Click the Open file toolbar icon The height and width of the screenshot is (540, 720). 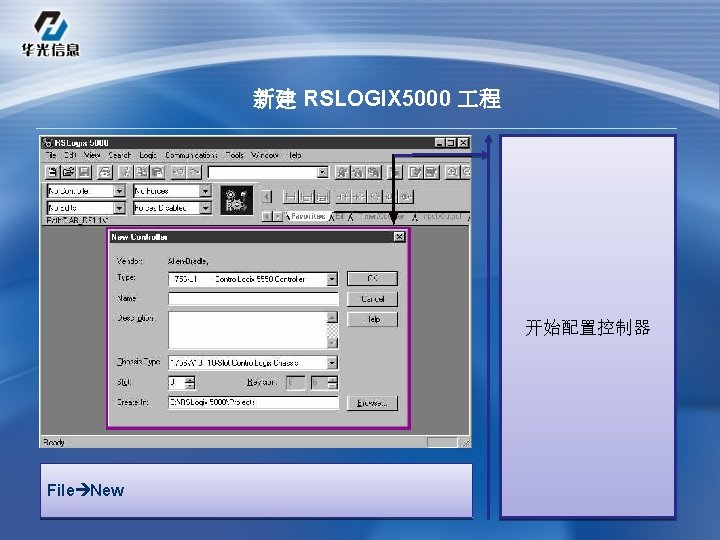pyautogui.click(x=68, y=172)
